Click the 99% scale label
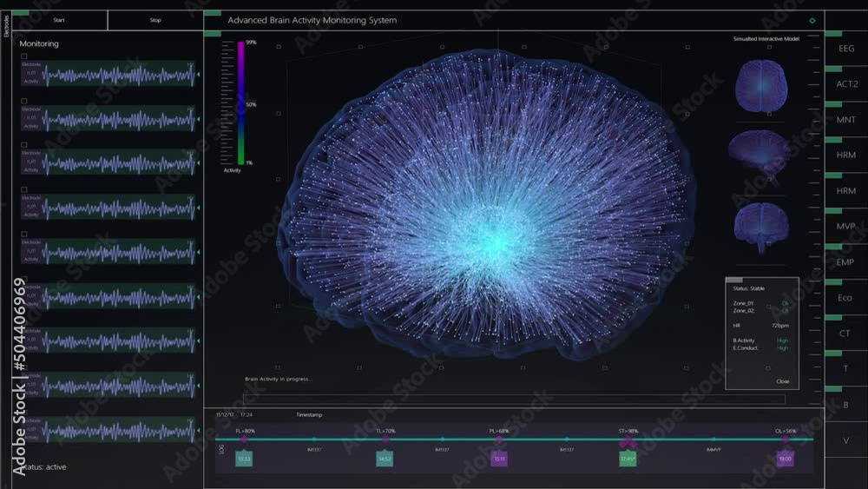The width and height of the screenshot is (868, 489). [252, 42]
